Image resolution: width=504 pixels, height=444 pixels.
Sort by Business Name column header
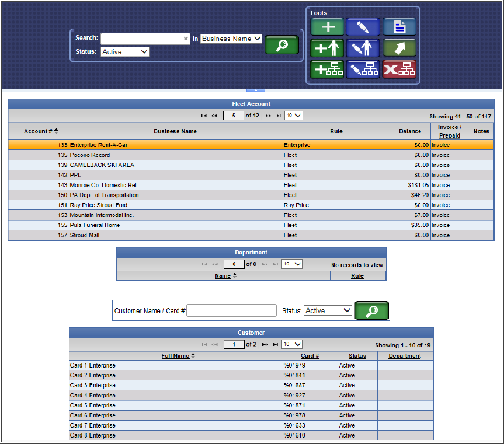[x=175, y=131]
